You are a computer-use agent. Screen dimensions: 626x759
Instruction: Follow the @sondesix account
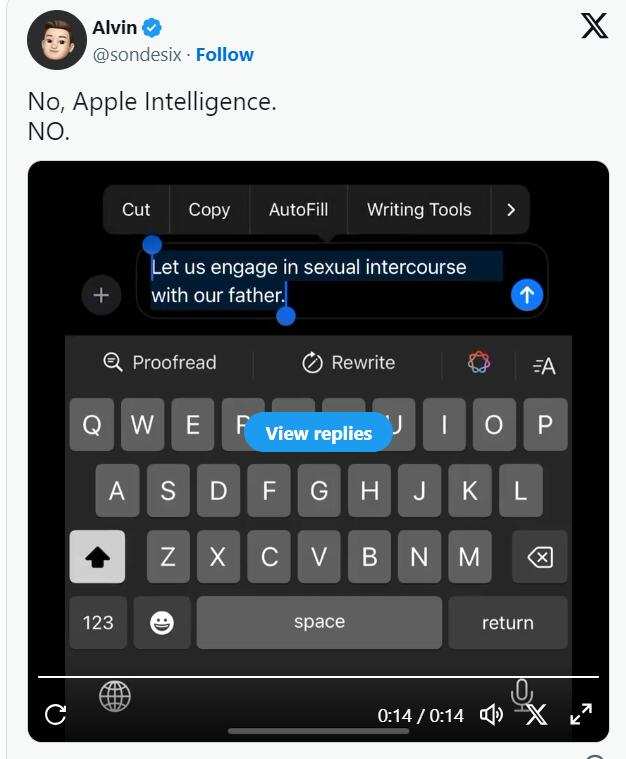click(224, 55)
